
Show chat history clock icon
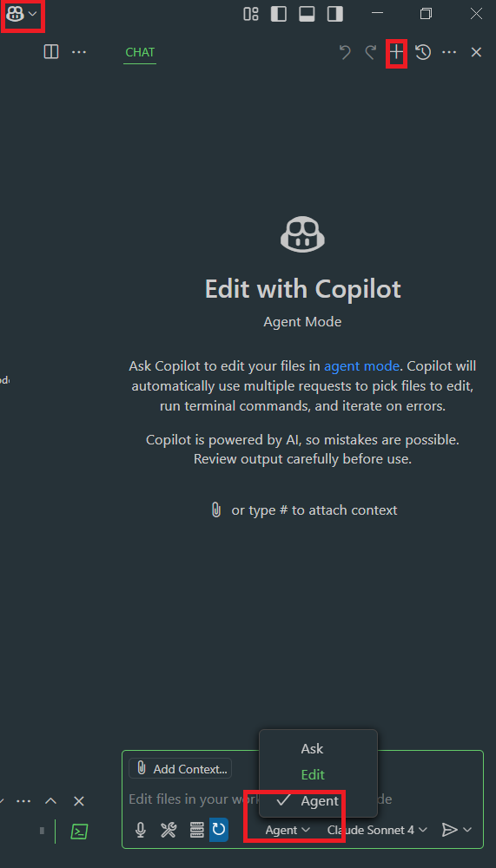tap(423, 53)
